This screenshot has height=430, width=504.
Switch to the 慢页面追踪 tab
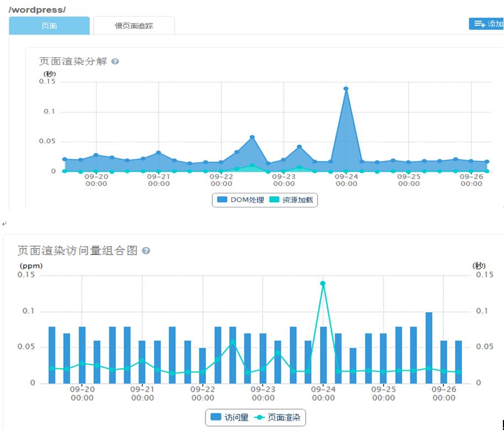coord(134,25)
